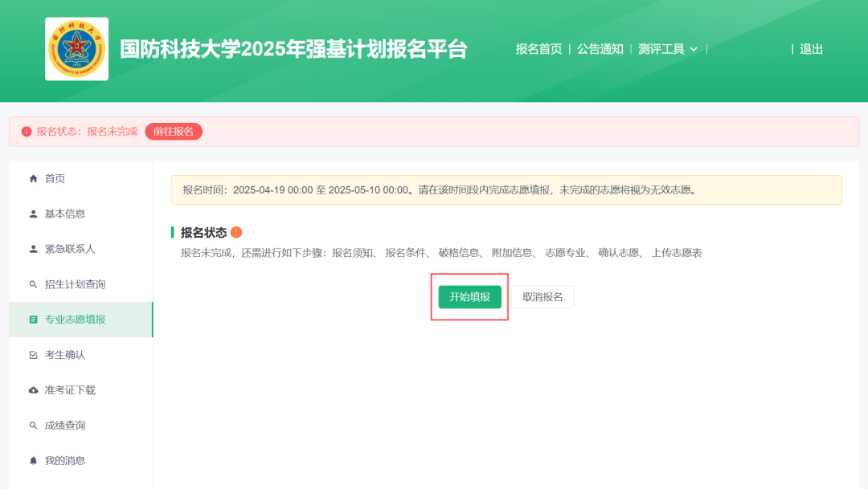
Task: Click the 破格信息 step text
Action: tap(459, 253)
